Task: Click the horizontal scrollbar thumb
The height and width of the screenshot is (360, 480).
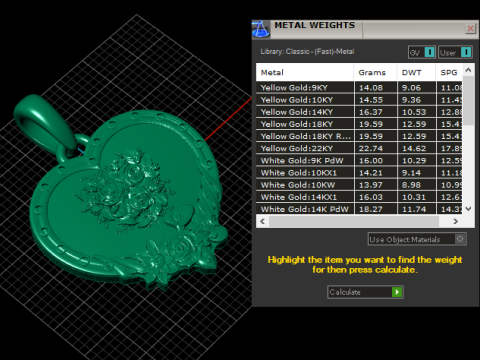Action: pos(354,221)
